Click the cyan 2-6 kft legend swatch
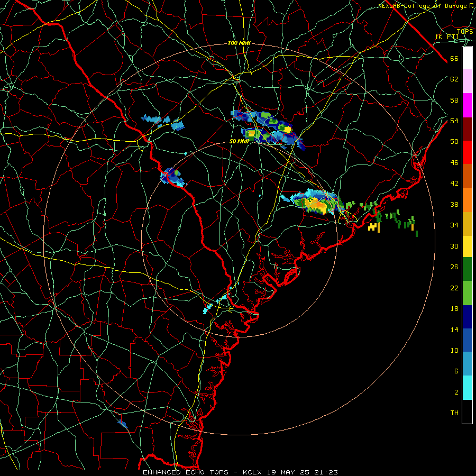 (467, 388)
